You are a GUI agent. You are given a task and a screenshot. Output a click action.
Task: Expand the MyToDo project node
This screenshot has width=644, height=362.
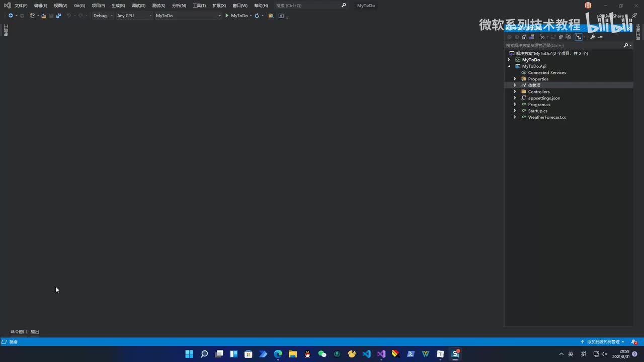point(509,60)
